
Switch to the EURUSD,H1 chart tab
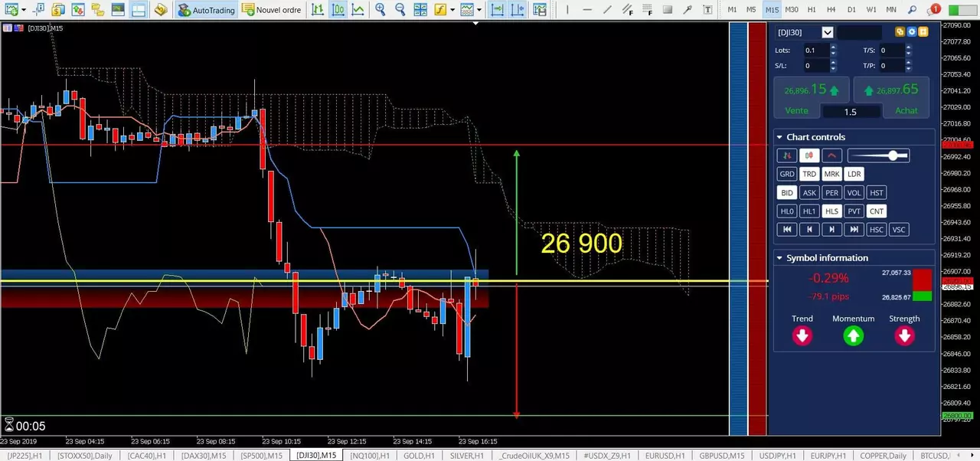coord(664,456)
